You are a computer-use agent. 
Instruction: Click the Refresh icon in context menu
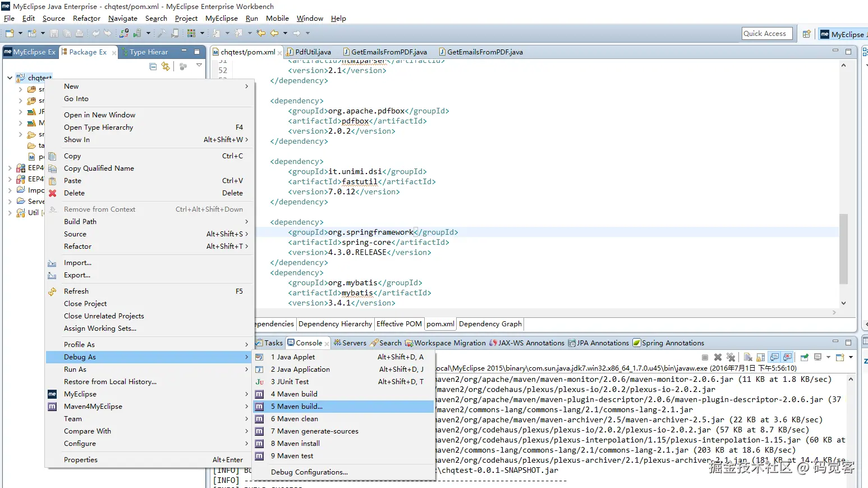pyautogui.click(x=53, y=291)
